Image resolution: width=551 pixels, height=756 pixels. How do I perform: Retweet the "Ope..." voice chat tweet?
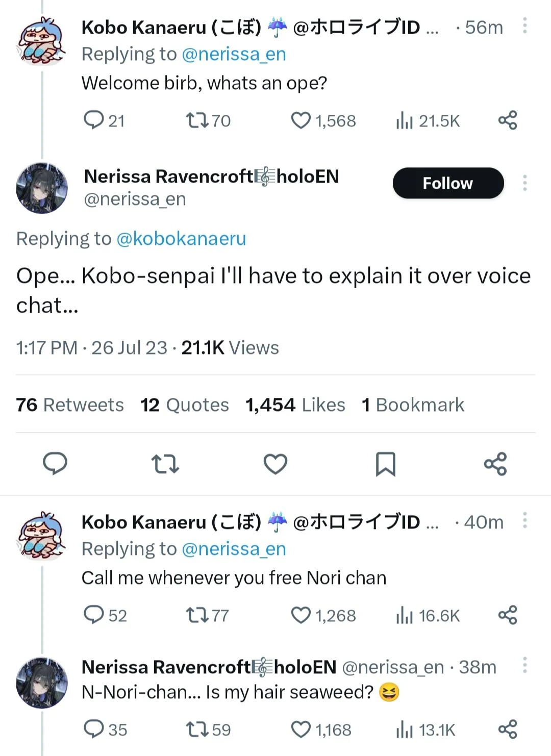(x=166, y=464)
